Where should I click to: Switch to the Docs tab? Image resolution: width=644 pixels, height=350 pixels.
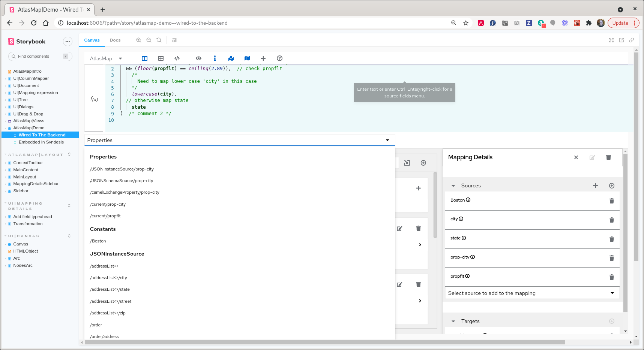coord(115,40)
